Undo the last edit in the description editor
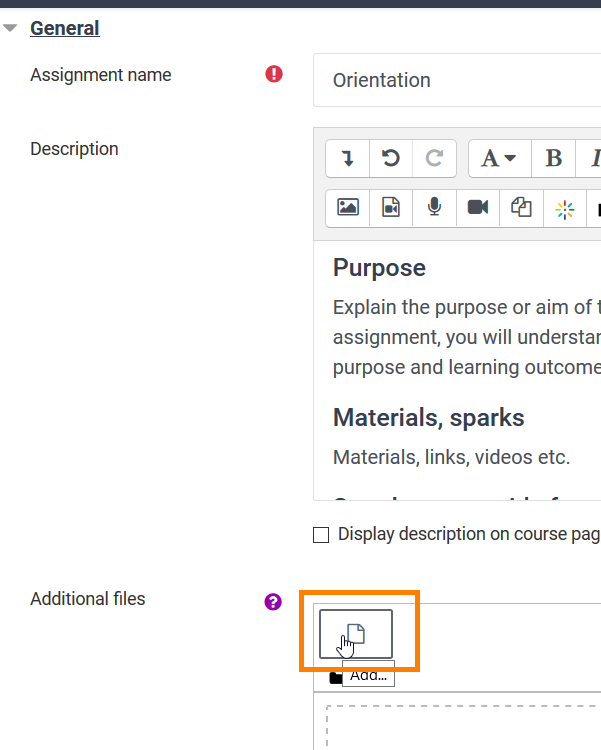601x750 pixels. pos(391,158)
